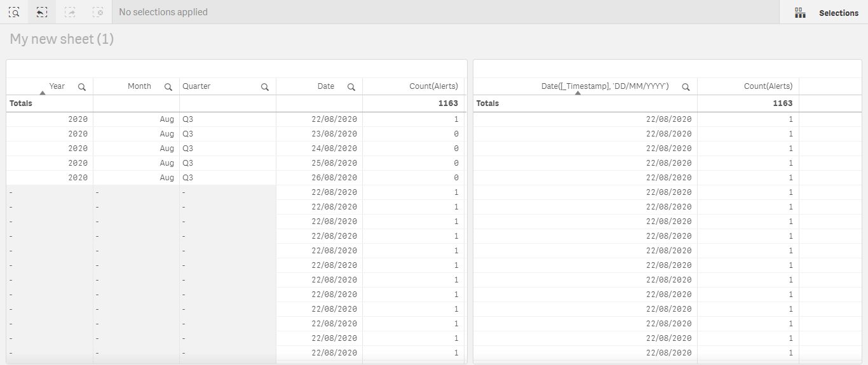
Task: Step back one selection
Action: [42, 12]
